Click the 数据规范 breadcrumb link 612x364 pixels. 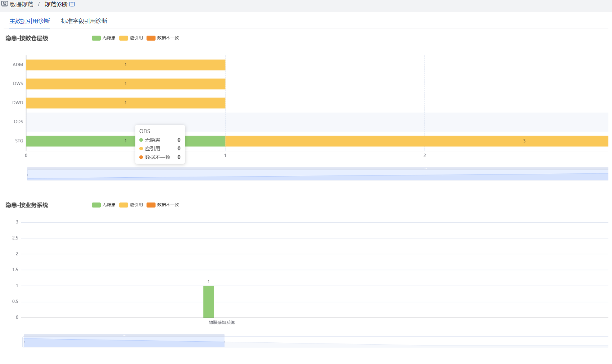pos(22,4)
